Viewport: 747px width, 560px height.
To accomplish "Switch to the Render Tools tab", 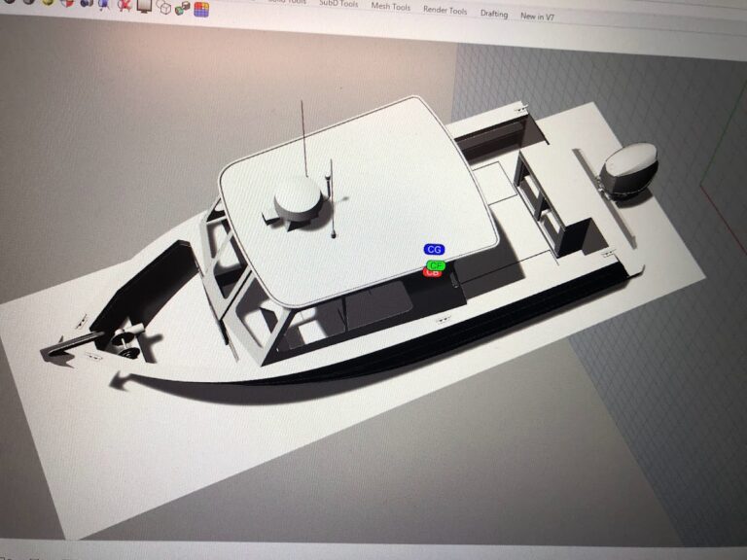I will pos(445,10).
